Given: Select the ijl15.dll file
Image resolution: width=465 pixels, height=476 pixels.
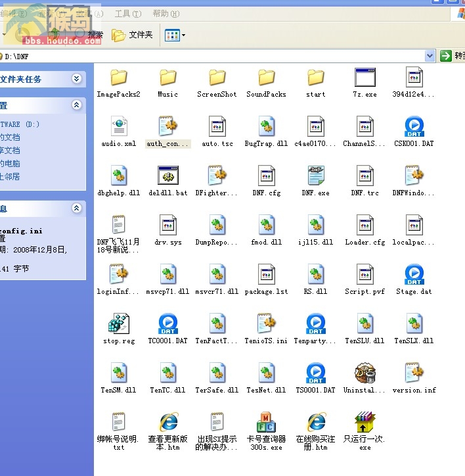Looking at the screenshot, I should pos(315,225).
